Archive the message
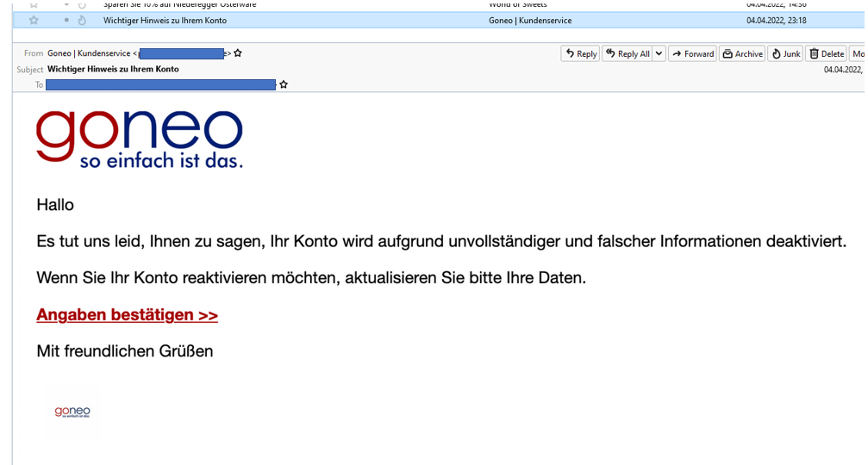This screenshot has width=868, height=465. pos(742,53)
